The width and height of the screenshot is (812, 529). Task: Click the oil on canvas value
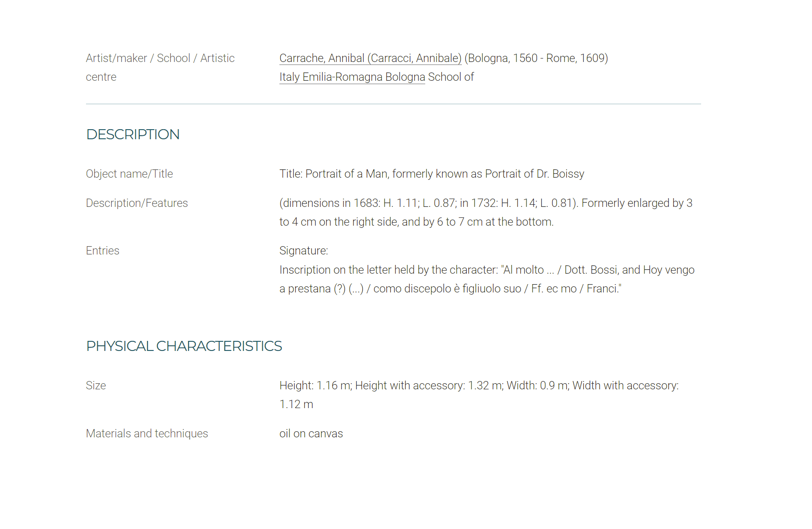coord(311,433)
